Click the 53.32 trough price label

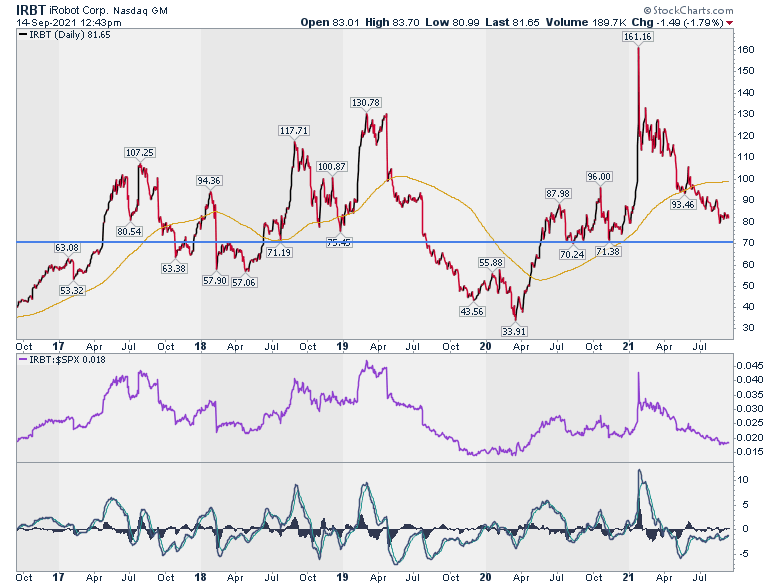coord(72,291)
